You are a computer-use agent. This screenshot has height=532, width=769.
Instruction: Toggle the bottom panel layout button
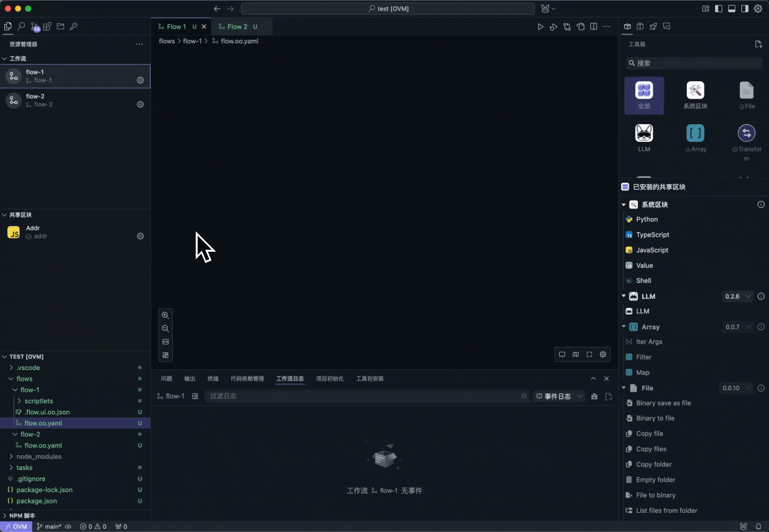point(732,8)
